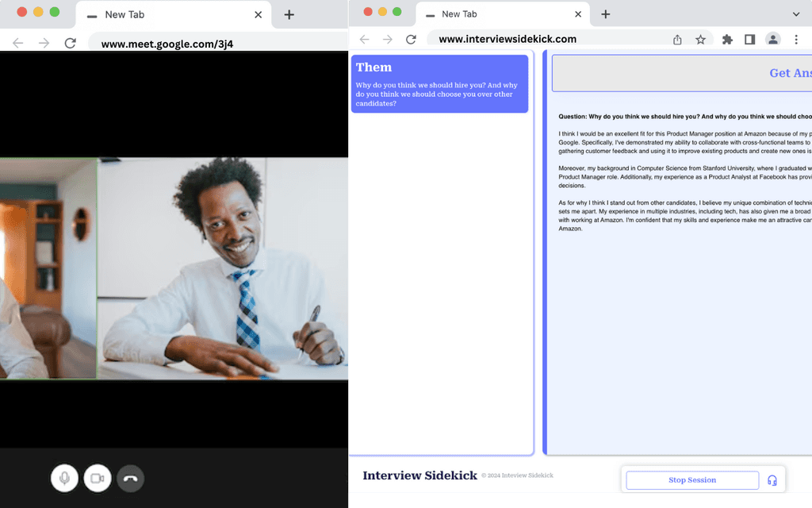Open the tab search chevron dropdown

pyautogui.click(x=798, y=13)
